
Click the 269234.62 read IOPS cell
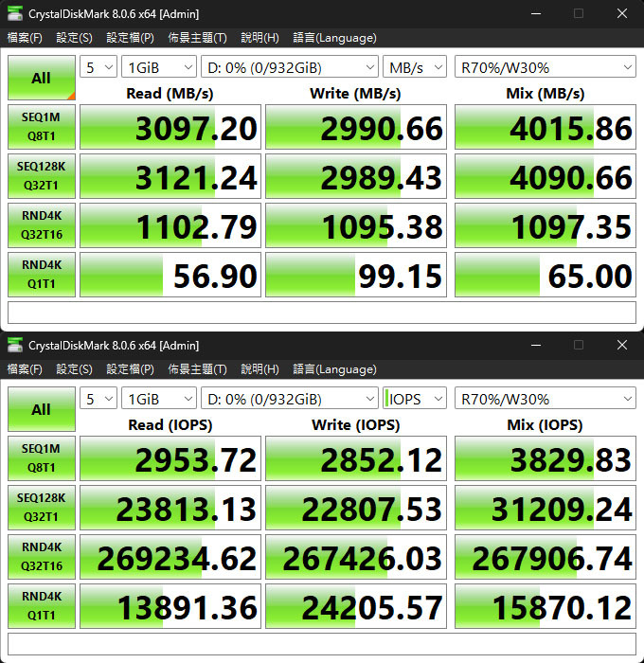[170, 557]
